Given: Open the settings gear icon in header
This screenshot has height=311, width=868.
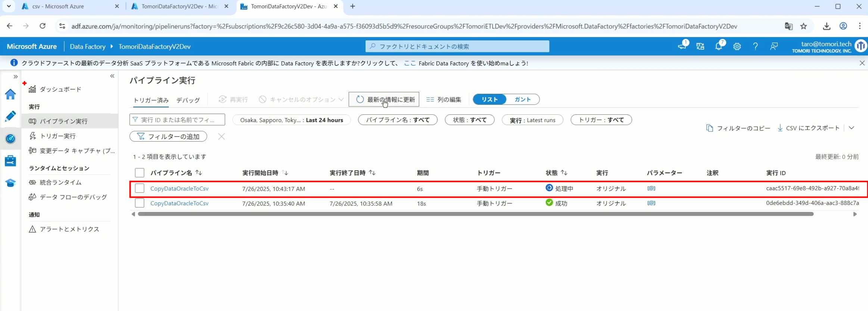Looking at the screenshot, I should (x=737, y=46).
